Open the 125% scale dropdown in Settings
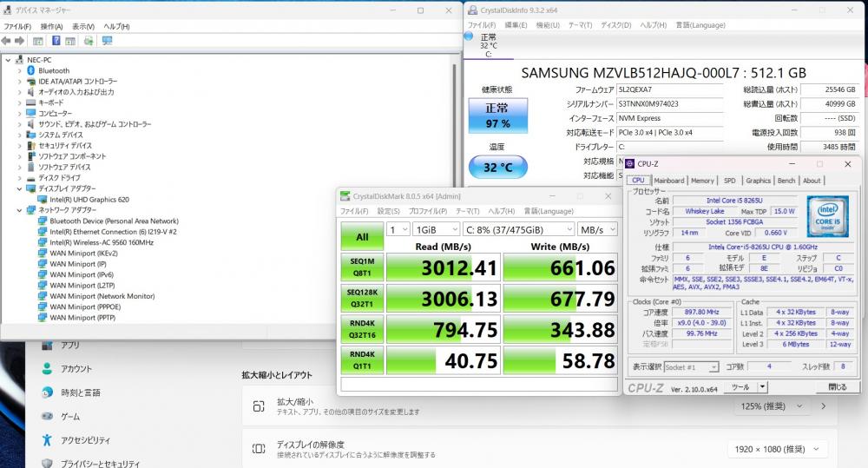This screenshot has width=868, height=468. tap(771, 406)
